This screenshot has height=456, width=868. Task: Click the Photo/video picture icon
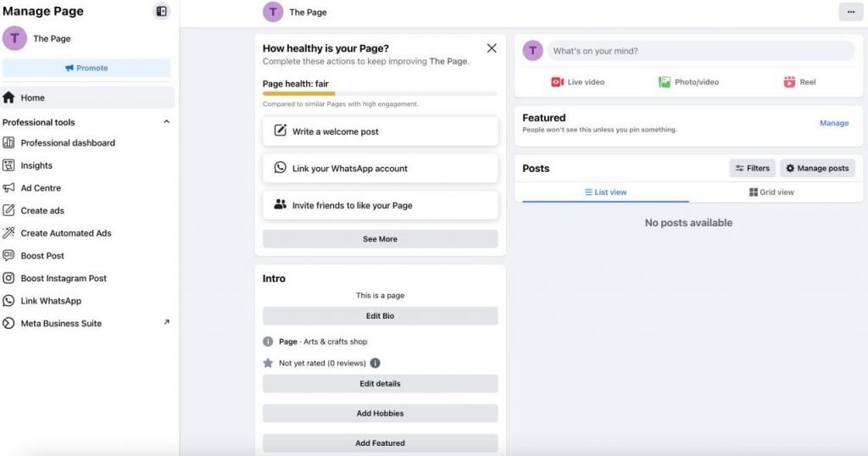coord(665,82)
